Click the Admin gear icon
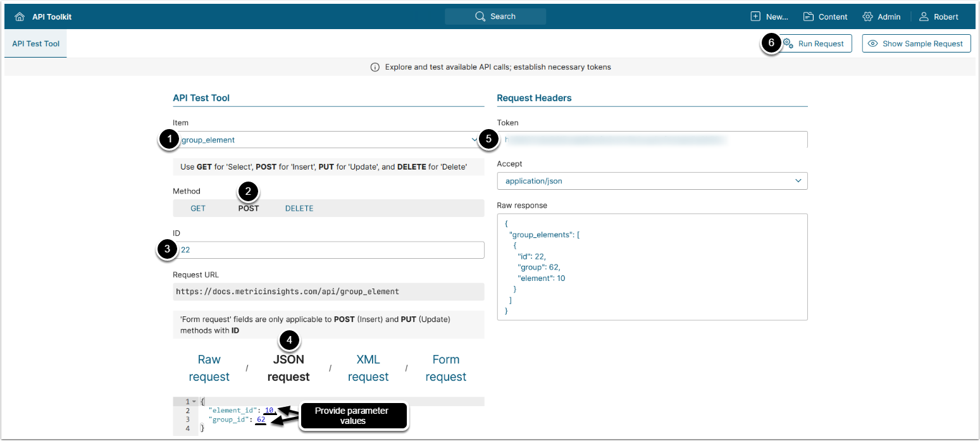Image resolution: width=980 pixels, height=441 pixels. point(867,16)
